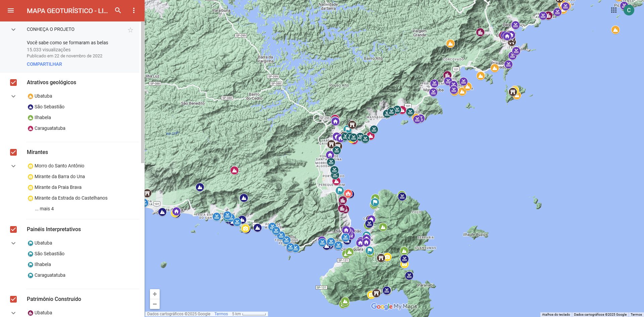
Task: Open the Google apps grid
Action: 614,10
